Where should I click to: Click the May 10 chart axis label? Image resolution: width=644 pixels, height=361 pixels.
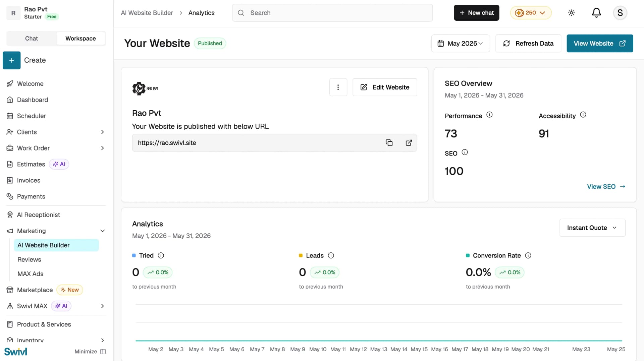[318, 349]
